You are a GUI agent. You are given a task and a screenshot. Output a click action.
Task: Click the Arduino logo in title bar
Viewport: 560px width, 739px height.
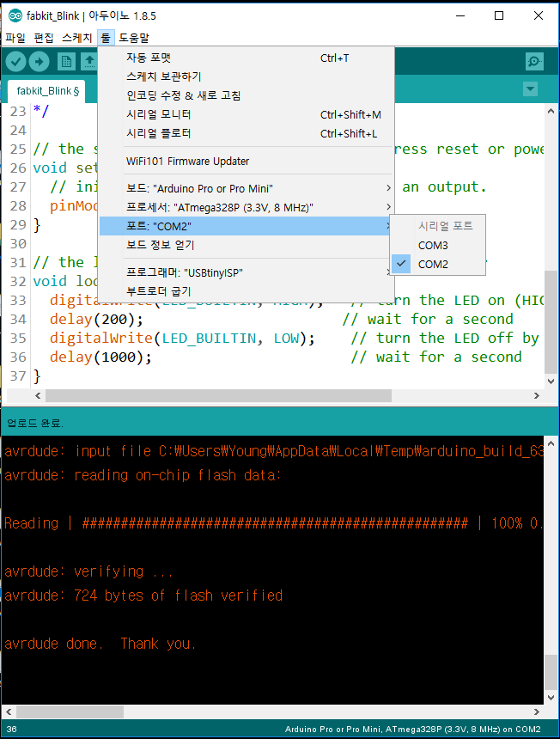[x=15, y=15]
